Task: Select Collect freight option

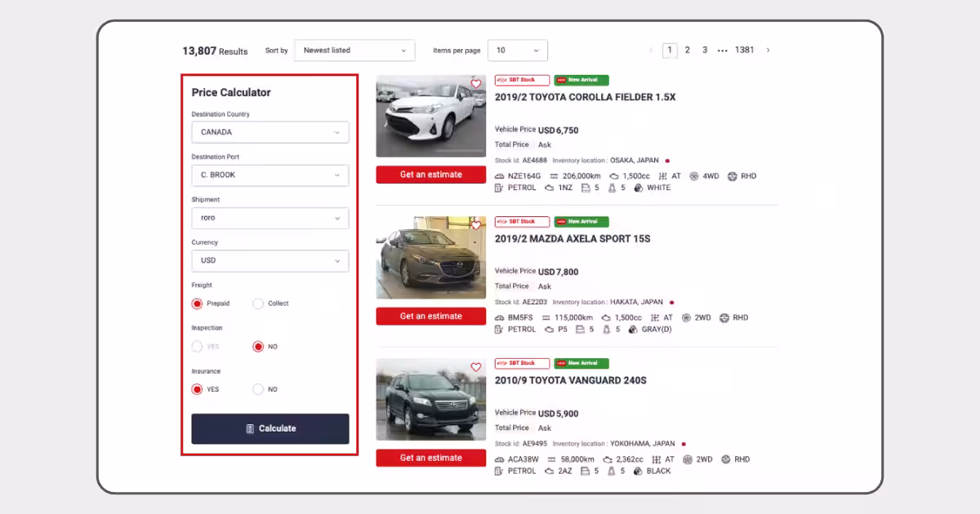Action: pos(258,304)
